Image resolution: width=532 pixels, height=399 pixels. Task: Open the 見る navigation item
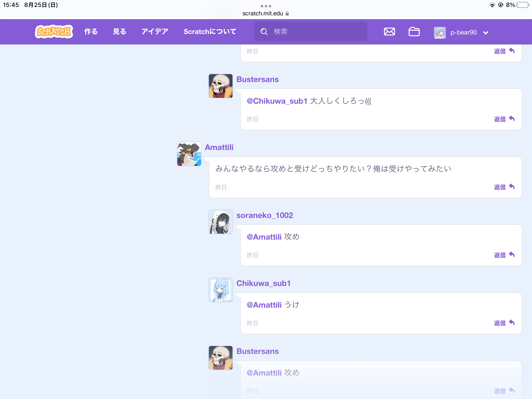tap(119, 32)
